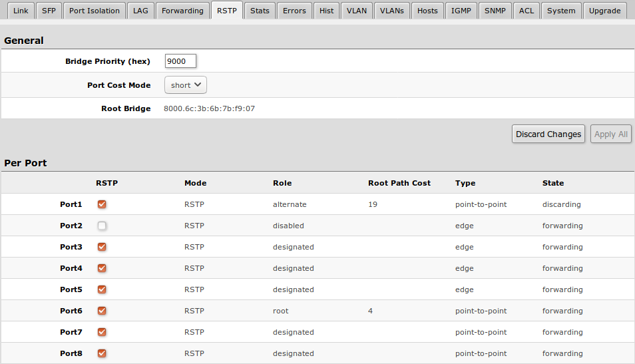Toggle the Port4 RSTP checkbox
635x364 pixels.
102,268
